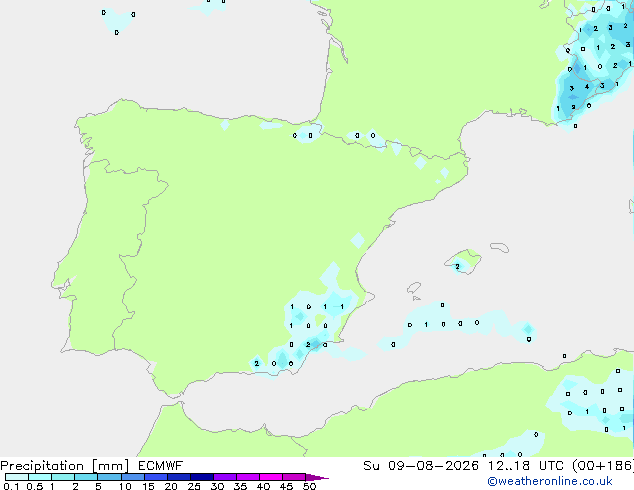This screenshot has height=490, width=634.
Task: Click the Ibiza island outline on the map
Action: tap(414, 288)
